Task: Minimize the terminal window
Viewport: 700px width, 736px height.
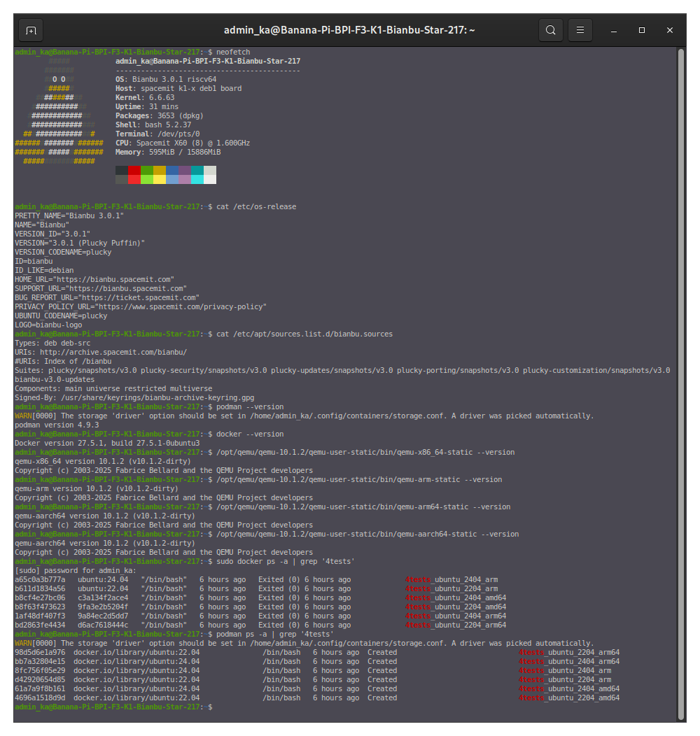Action: click(614, 30)
